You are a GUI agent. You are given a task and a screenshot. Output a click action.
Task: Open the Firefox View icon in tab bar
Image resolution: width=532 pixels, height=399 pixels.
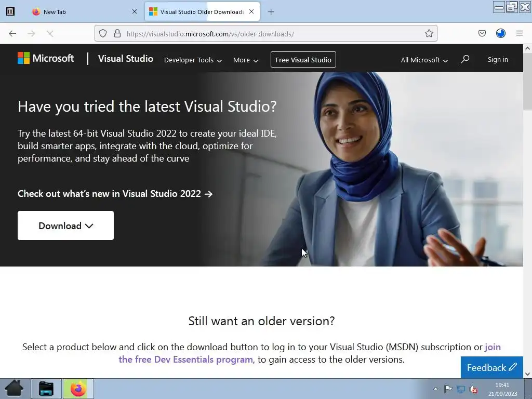coord(10,11)
